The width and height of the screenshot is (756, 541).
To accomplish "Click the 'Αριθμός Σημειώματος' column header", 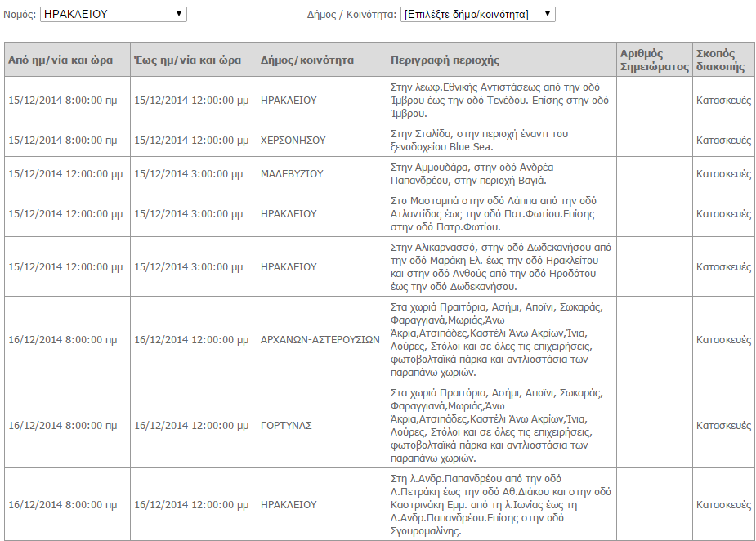I will [x=655, y=60].
